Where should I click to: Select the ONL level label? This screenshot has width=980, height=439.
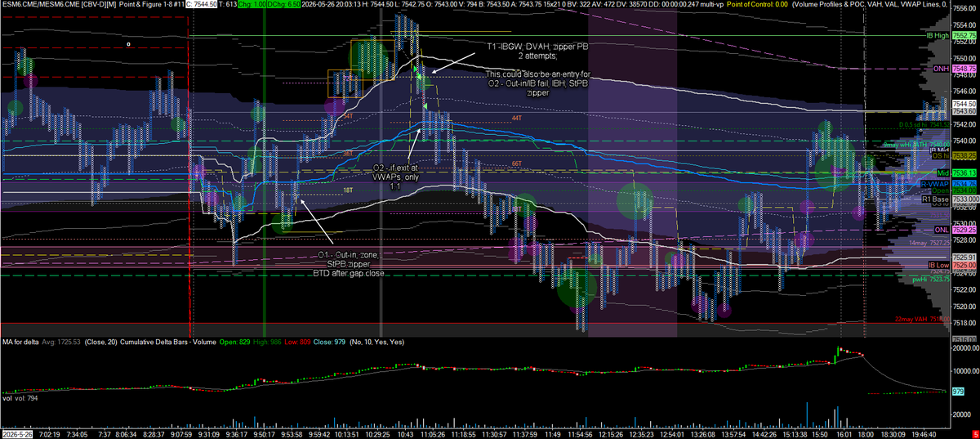942,231
